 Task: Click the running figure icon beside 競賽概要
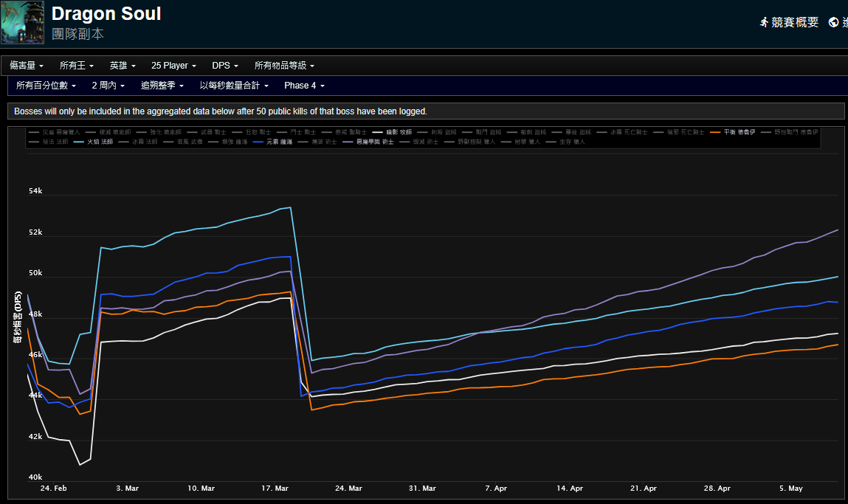pyautogui.click(x=764, y=22)
